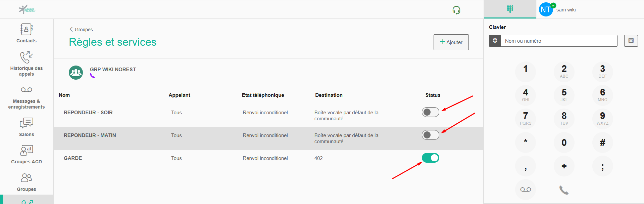Tap the star key on the keypad
This screenshot has height=204, width=644.
click(526, 142)
